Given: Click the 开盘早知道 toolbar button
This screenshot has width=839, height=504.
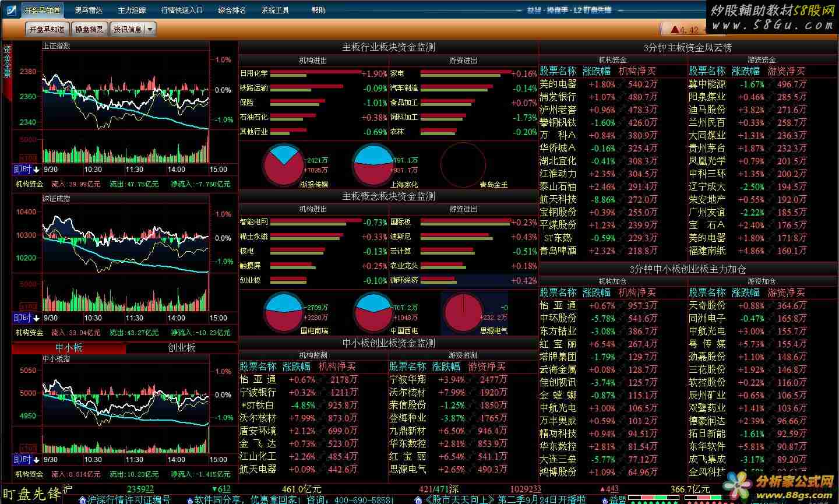Looking at the screenshot, I should coord(47,29).
